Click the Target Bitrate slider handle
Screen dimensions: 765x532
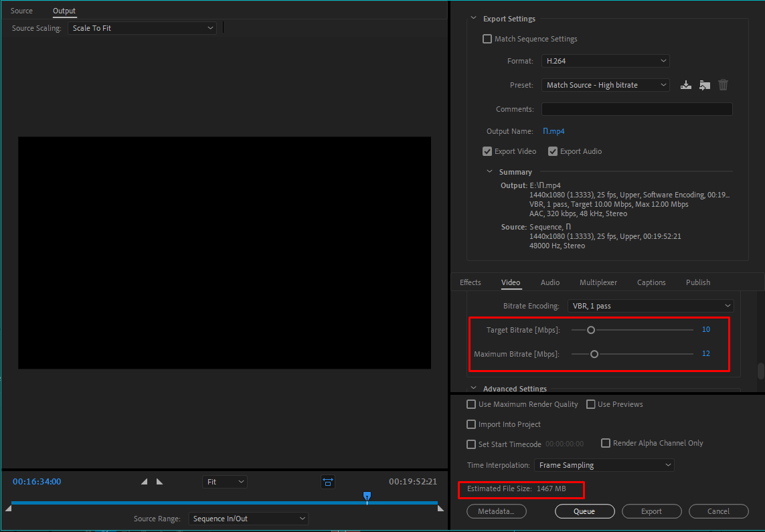[591, 330]
